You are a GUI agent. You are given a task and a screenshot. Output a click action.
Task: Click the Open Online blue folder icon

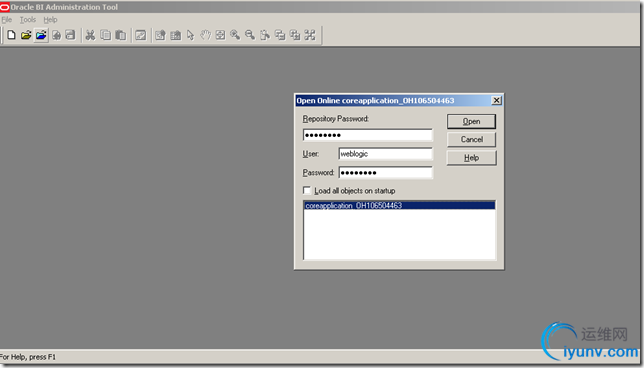tap(41, 35)
